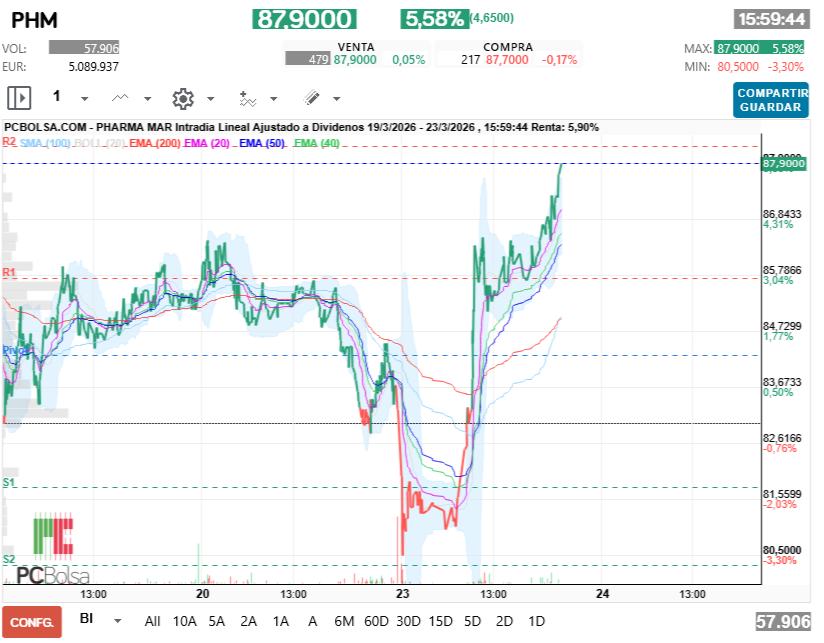Toggle the SMA (100) indicator legend

point(45,144)
